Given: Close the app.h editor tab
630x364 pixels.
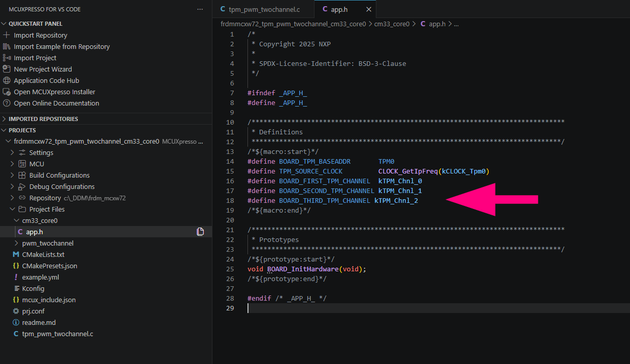Looking at the screenshot, I should (x=369, y=9).
